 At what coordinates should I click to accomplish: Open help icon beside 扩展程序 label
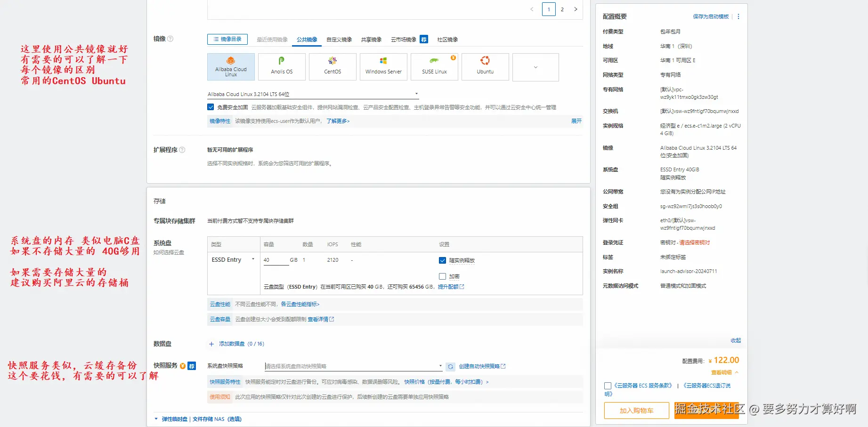182,150
